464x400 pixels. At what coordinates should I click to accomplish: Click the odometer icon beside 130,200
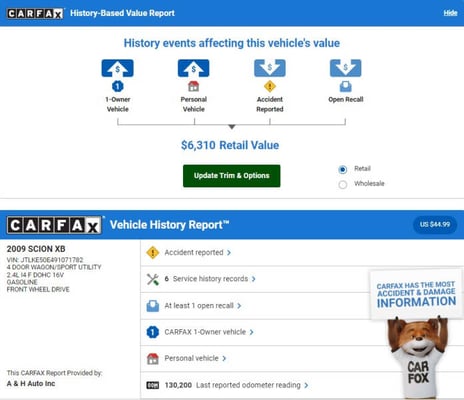click(153, 385)
